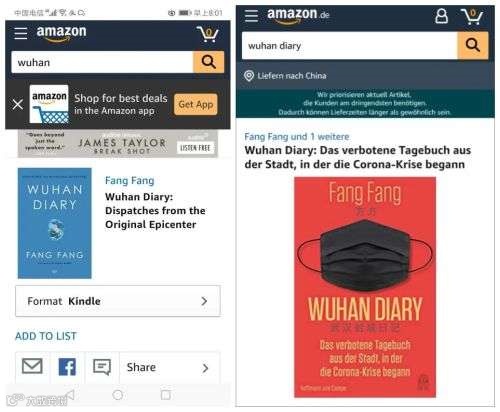This screenshot has height=412, width=500.
Task: Open the account profile icon on amazon.de
Action: 441,16
